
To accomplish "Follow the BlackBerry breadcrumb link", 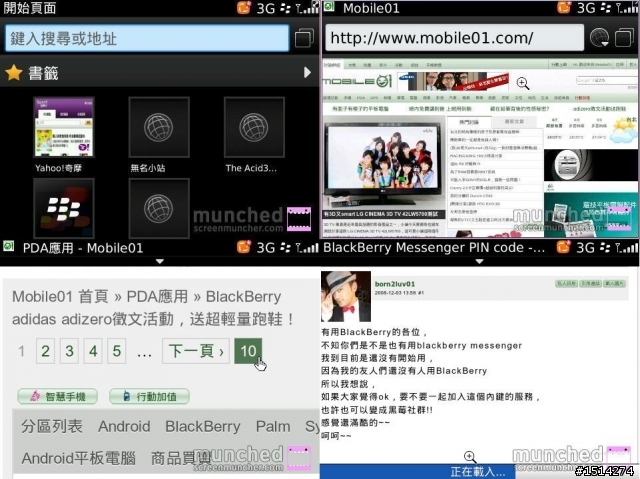I will pyautogui.click(x=243, y=297).
